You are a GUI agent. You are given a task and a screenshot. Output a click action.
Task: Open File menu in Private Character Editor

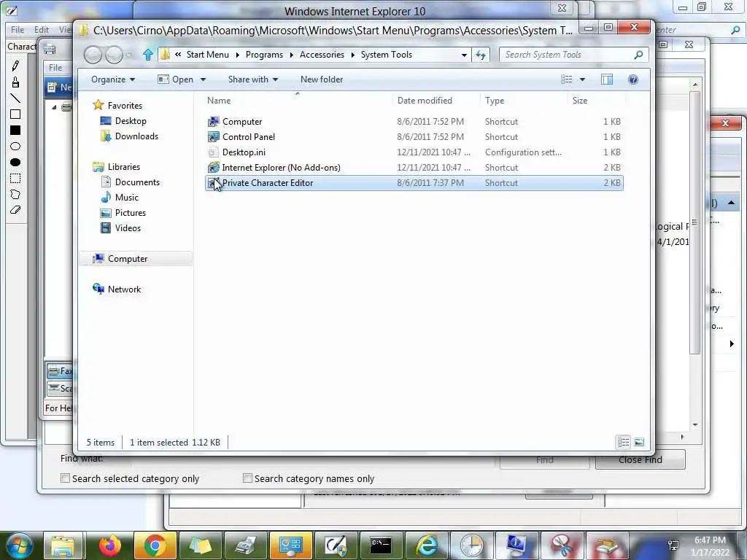18,29
